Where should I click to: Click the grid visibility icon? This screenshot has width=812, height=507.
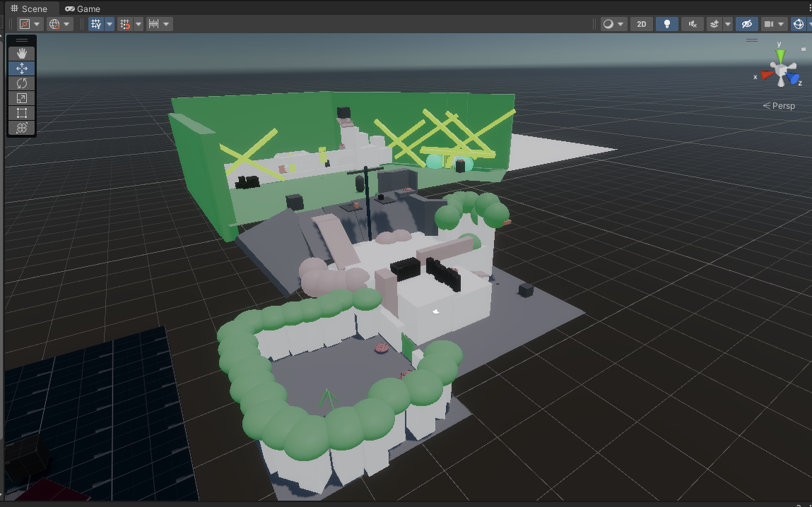point(97,23)
